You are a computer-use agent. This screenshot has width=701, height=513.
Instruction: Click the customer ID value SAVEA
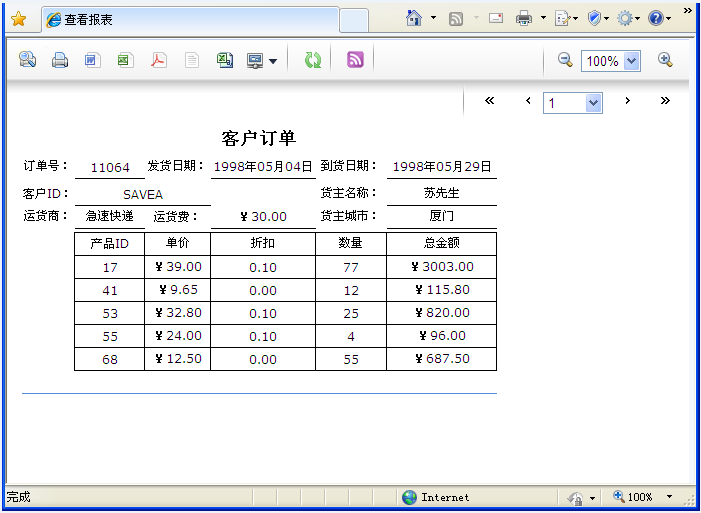pyautogui.click(x=143, y=195)
